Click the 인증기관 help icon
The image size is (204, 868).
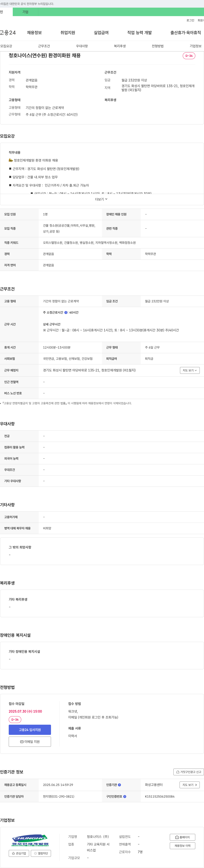click(119, 785)
